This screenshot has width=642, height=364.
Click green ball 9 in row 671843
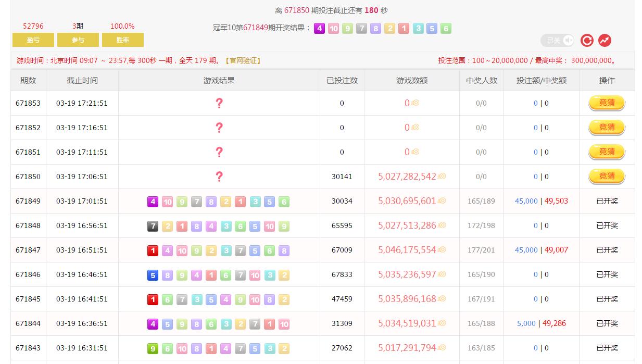tap(153, 348)
